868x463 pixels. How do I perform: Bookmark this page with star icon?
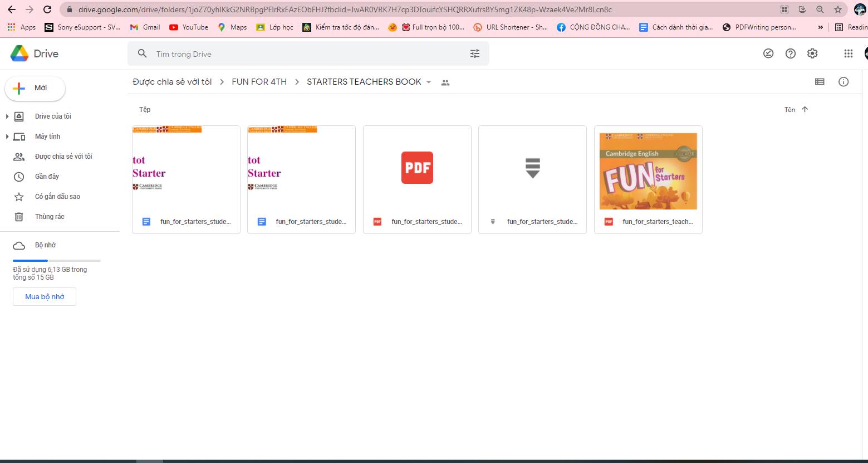(x=837, y=9)
